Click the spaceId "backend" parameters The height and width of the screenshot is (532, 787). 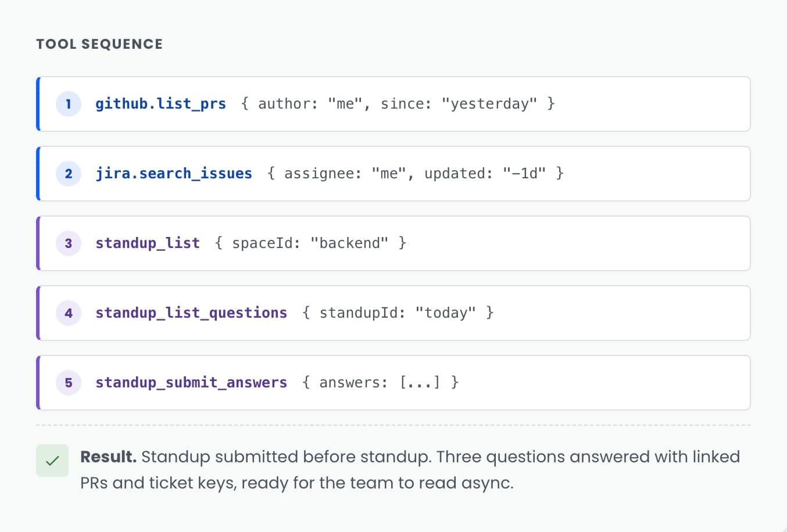click(310, 243)
